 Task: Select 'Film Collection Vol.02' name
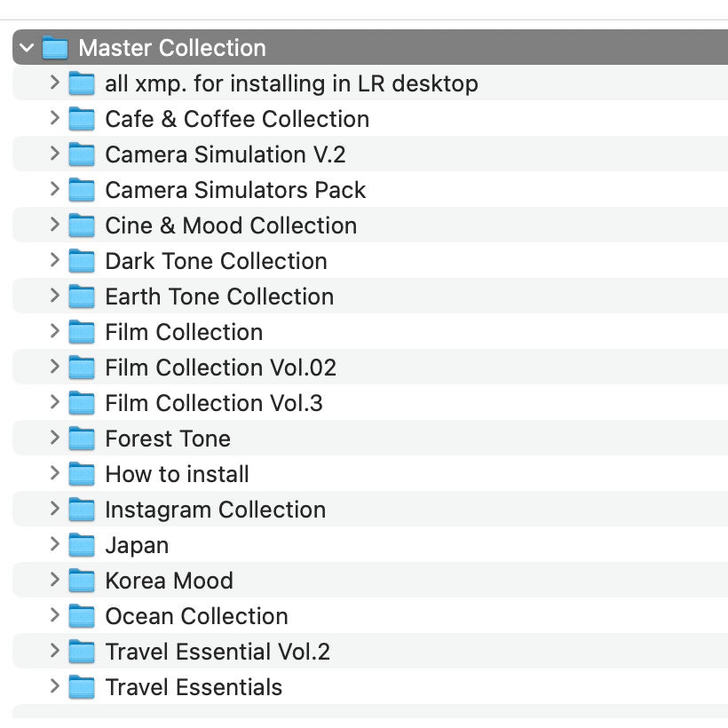220,368
